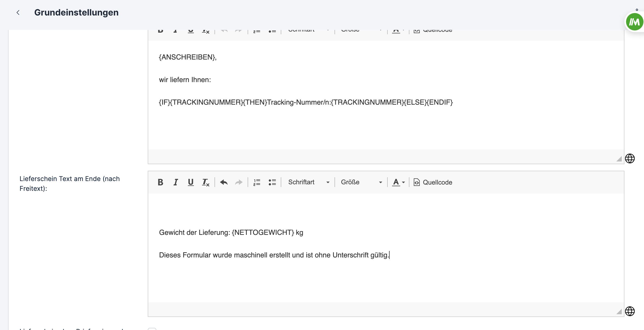Viewport: 644px width, 330px height.
Task: Open translation globe for upper editor
Action: (630, 158)
